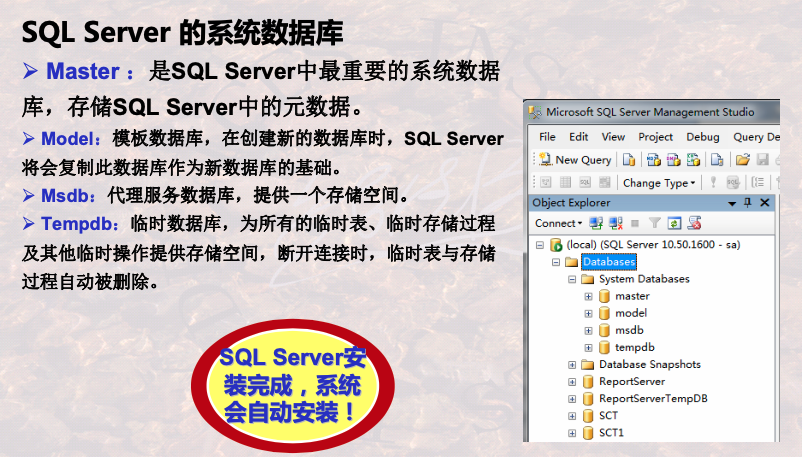Click the Connect Object Explorer icon
Screen dimensions: 802x457
tap(596, 223)
